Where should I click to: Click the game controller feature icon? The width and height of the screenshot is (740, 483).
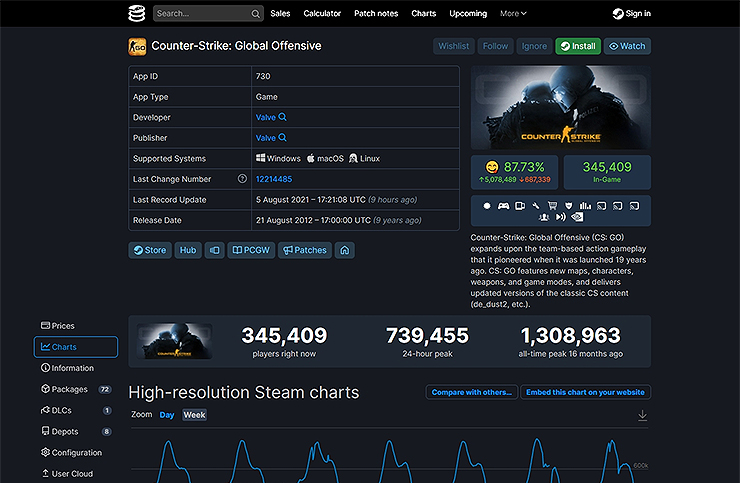(x=504, y=206)
